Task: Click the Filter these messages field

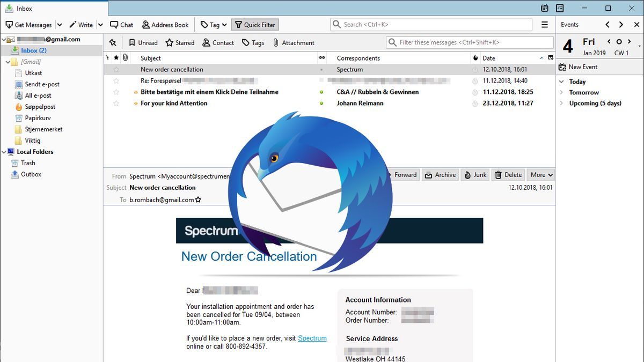Action: tap(470, 42)
